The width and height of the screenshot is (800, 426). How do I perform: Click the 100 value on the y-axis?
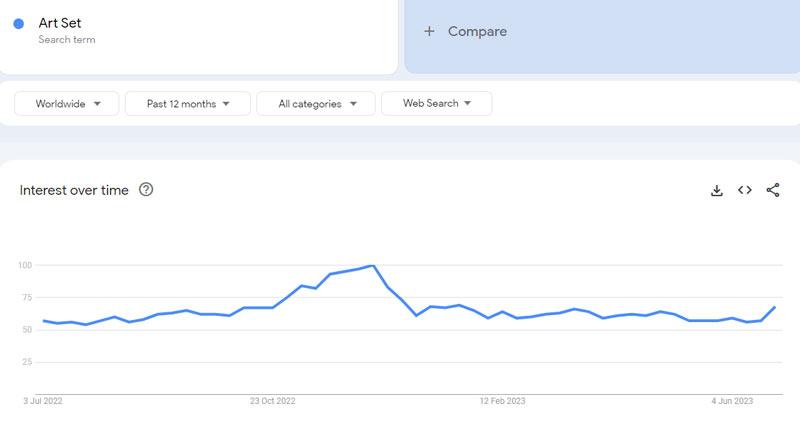tap(25, 265)
